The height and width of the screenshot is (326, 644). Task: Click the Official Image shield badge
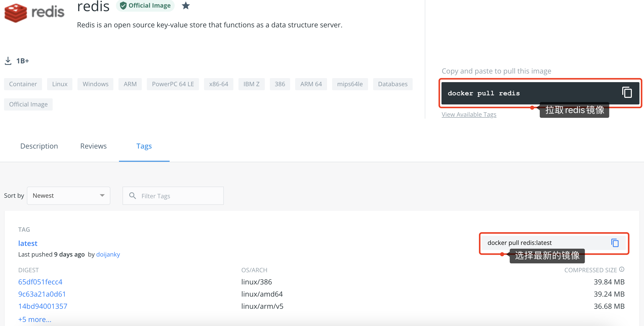point(145,6)
